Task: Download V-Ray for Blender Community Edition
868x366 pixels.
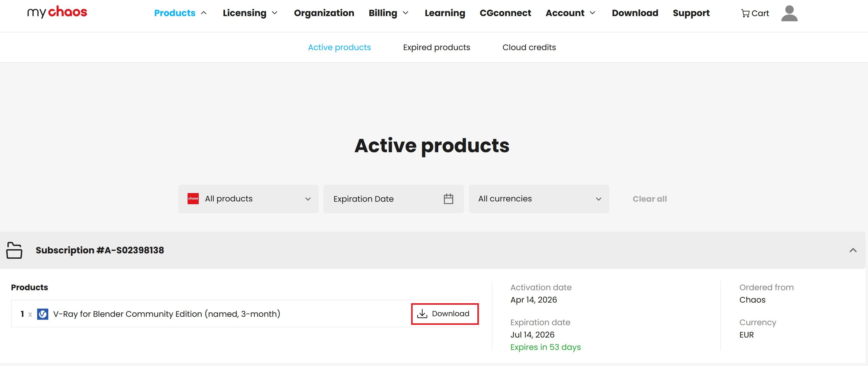Action: click(445, 314)
